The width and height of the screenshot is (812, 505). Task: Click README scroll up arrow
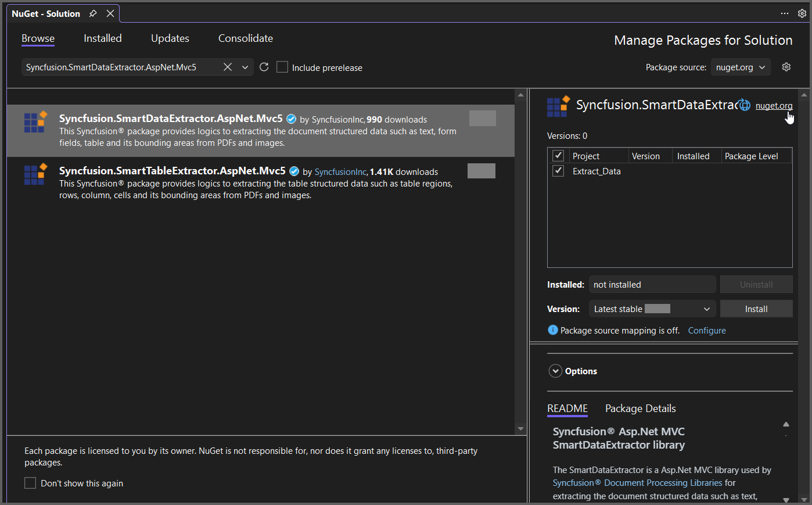pos(786,424)
